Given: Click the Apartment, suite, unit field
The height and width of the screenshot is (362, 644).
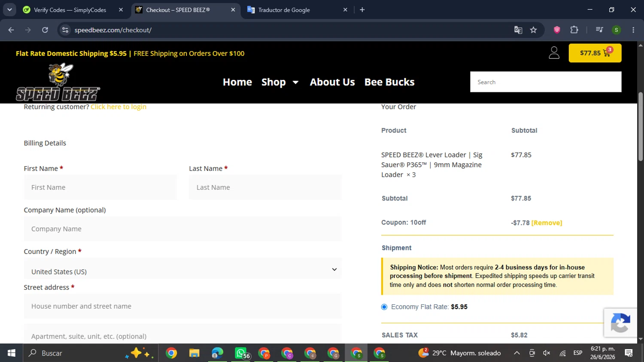Looking at the screenshot, I should tap(183, 334).
